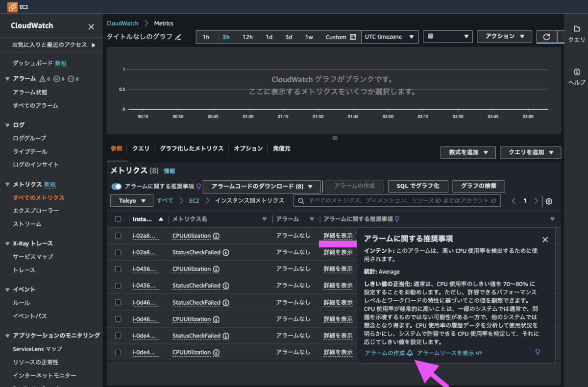Click the info icon next to first CPUUtilization
588x387 pixels.
216,236
